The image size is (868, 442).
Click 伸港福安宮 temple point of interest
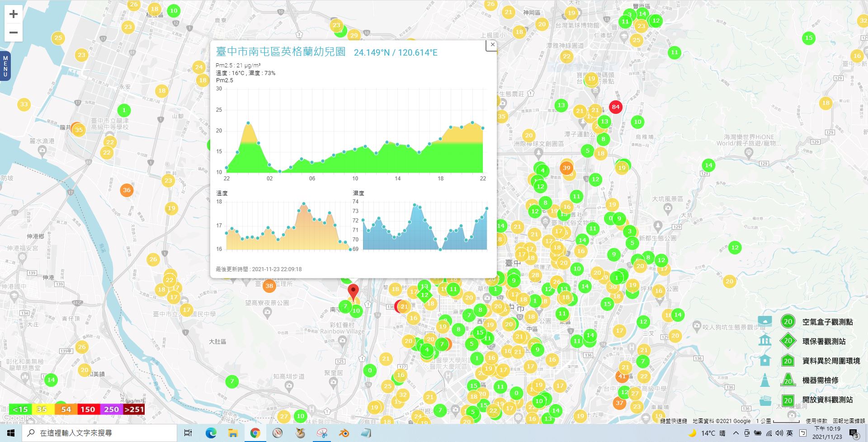23,258
